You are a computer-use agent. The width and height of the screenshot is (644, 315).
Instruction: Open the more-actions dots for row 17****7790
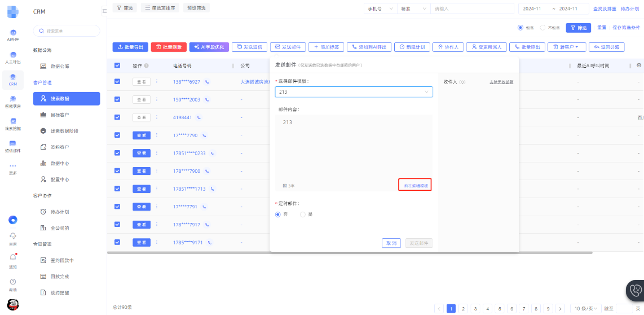pos(157,135)
